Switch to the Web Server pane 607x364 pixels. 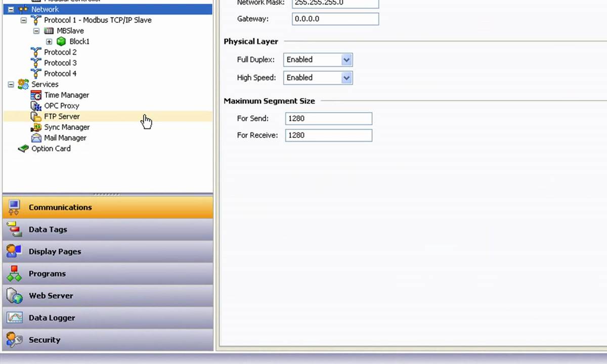pyautogui.click(x=108, y=296)
